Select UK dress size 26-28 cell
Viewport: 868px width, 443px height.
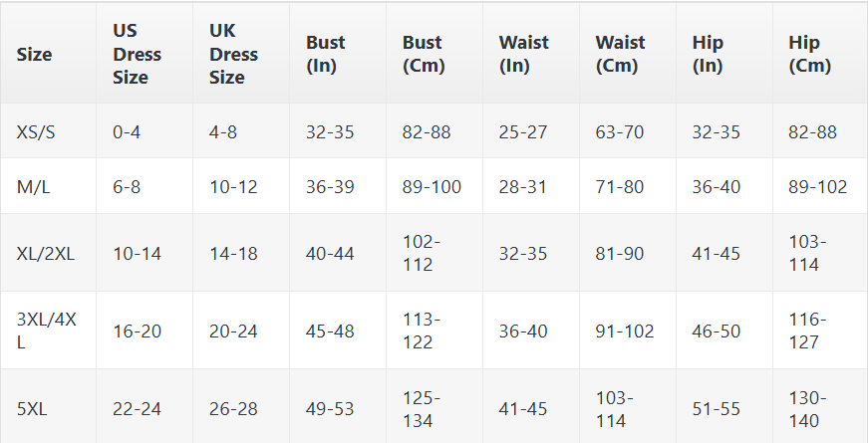click(x=233, y=408)
